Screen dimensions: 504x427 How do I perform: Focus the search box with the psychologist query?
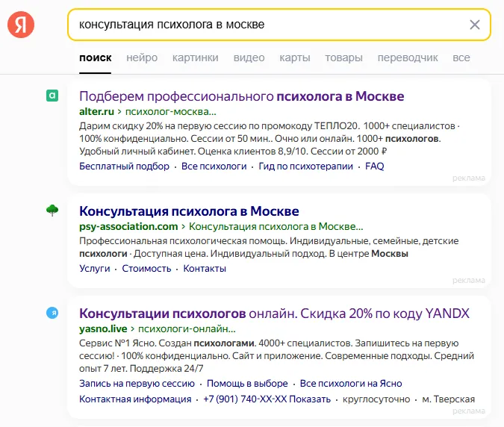coord(279,25)
